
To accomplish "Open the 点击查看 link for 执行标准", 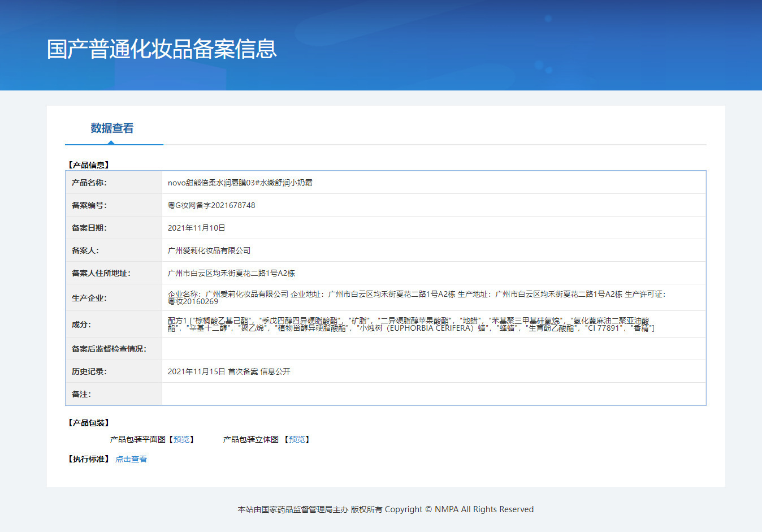I will (131, 459).
